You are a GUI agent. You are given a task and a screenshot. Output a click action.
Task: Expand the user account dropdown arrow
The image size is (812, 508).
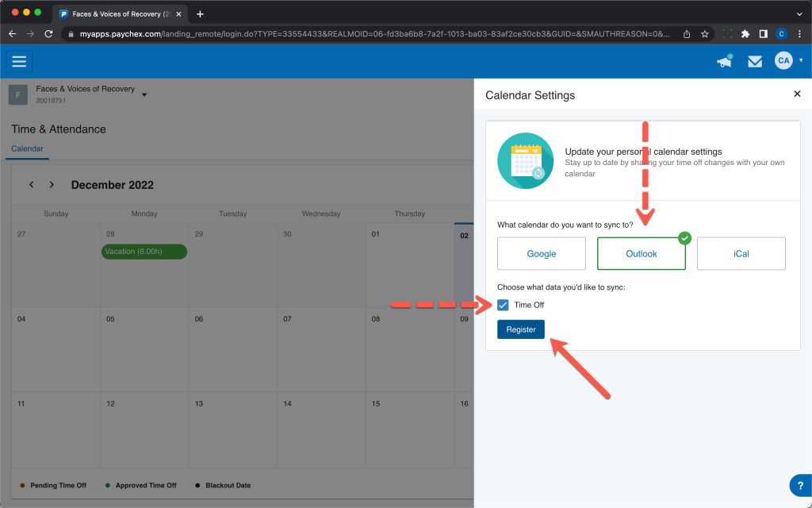pyautogui.click(x=801, y=61)
